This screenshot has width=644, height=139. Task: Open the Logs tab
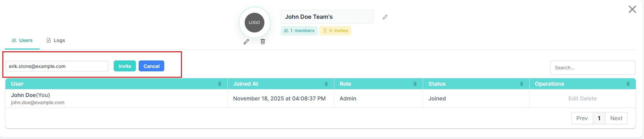[x=56, y=40]
